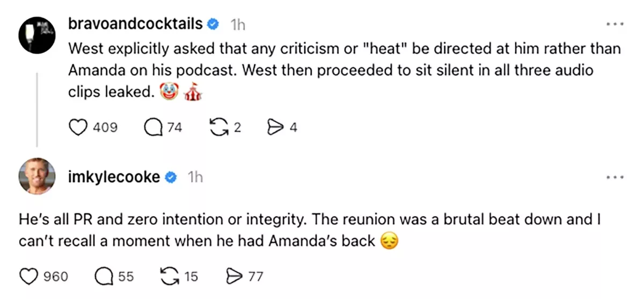Viewport: 644px width, 299px height.
Task: Visit the imkylecooke username link
Action: click(114, 177)
